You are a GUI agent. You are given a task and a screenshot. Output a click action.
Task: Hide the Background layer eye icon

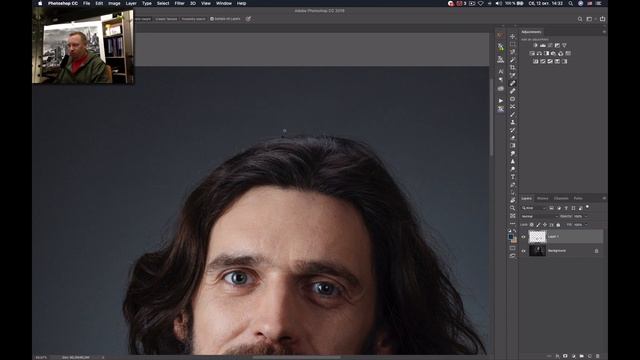[x=523, y=251]
